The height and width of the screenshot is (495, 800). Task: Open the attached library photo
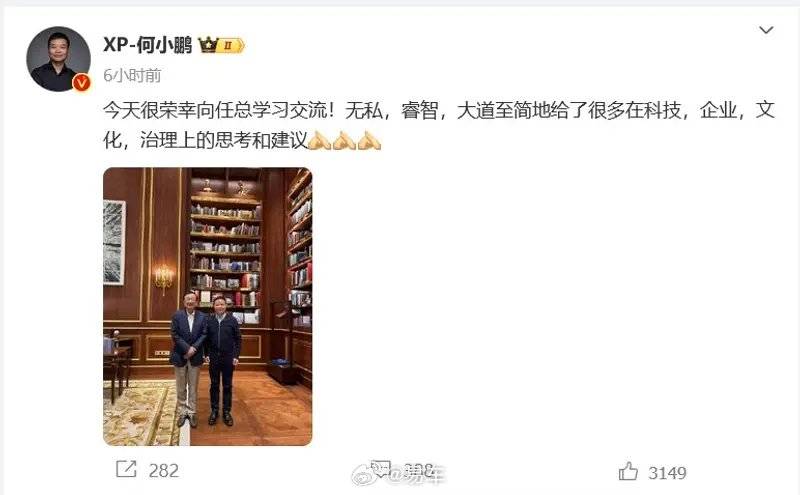(x=208, y=306)
